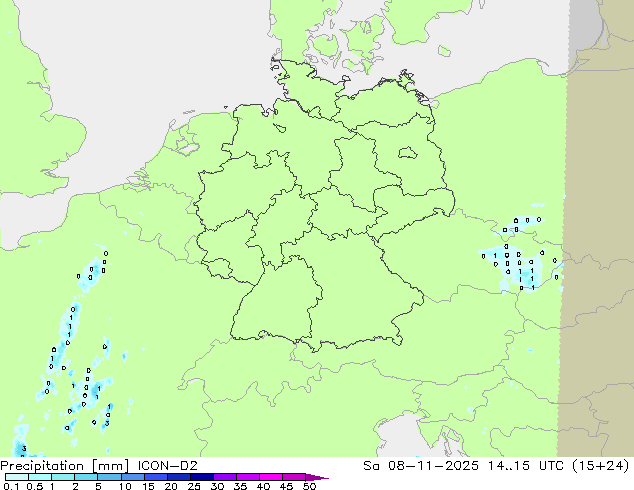Click the '50' legend scale label
Screen dimensions: 634x490
tap(309, 486)
